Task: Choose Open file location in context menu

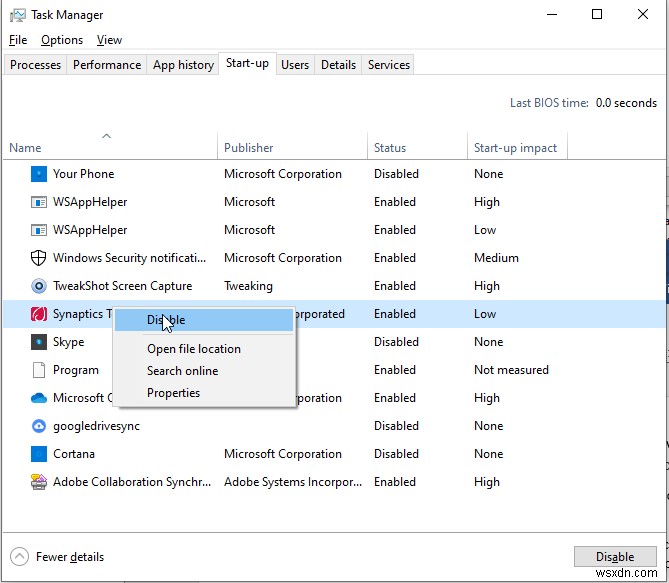Action: click(204, 349)
